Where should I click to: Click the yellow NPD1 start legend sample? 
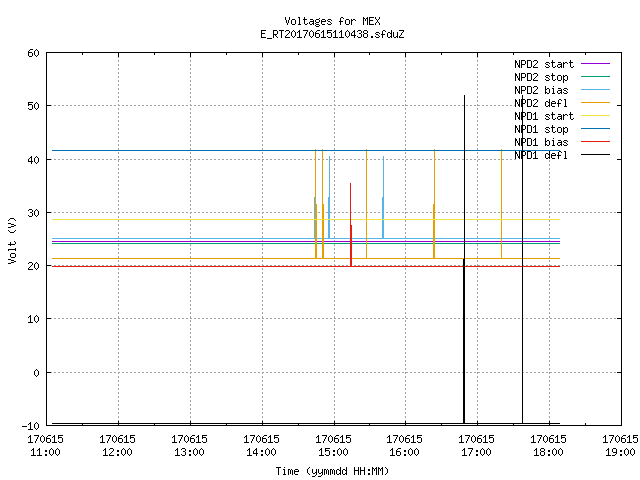(596, 116)
